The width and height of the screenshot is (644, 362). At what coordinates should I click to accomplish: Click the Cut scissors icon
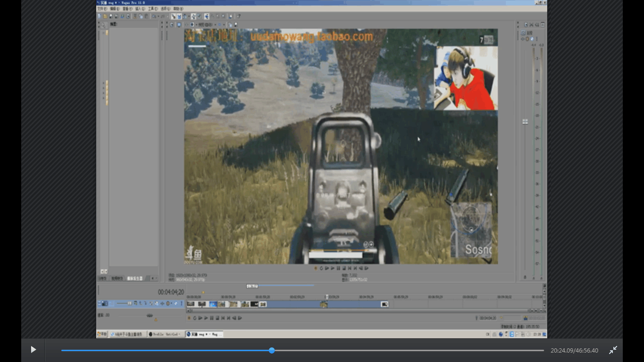tap(135, 16)
